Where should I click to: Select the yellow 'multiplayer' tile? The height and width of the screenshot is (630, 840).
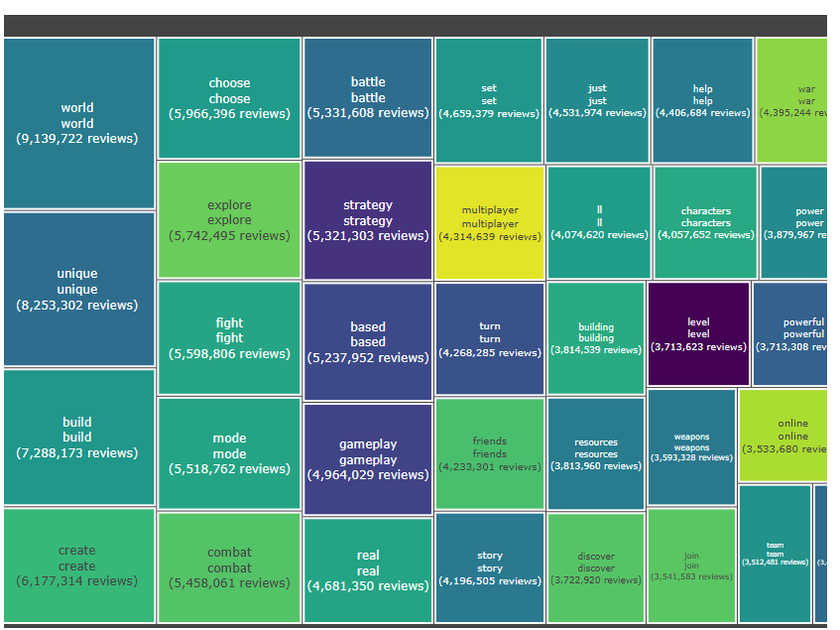coord(490,223)
